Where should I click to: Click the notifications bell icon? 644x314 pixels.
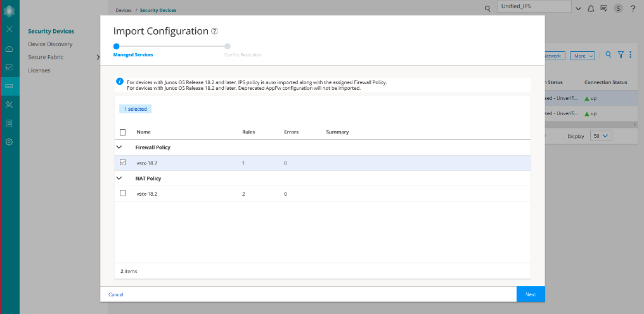tap(591, 8)
